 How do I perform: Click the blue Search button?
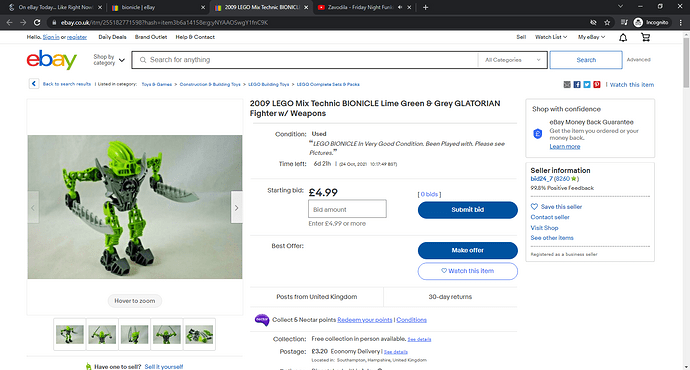click(x=586, y=60)
